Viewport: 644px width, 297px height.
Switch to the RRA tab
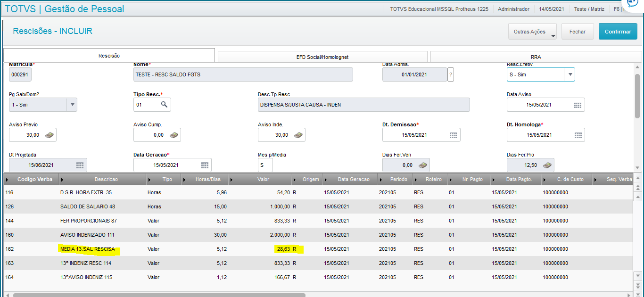pos(536,57)
